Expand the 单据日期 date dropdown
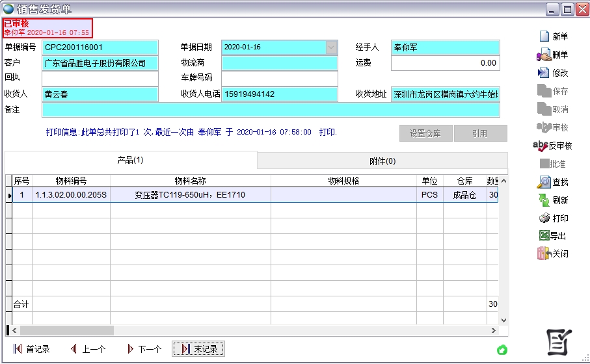The width and height of the screenshot is (590, 364). pyautogui.click(x=331, y=47)
